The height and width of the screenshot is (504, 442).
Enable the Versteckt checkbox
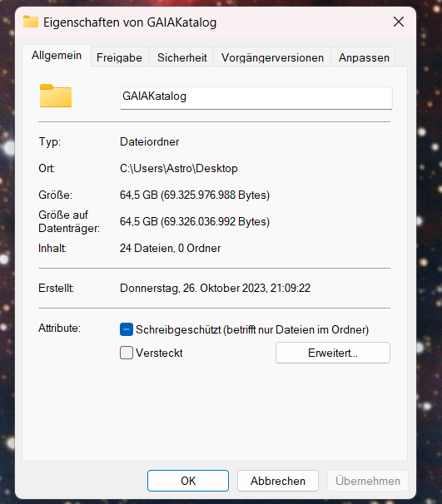[x=127, y=353]
